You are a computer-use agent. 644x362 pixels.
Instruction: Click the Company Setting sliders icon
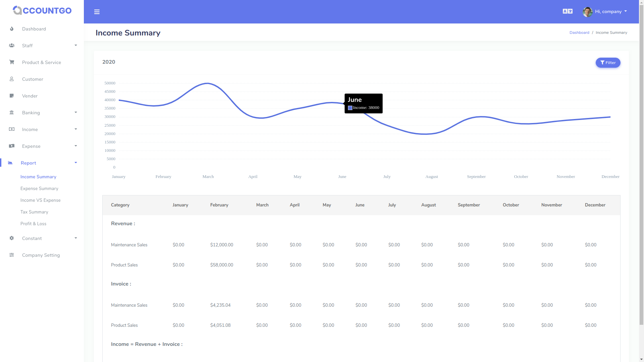(x=12, y=255)
